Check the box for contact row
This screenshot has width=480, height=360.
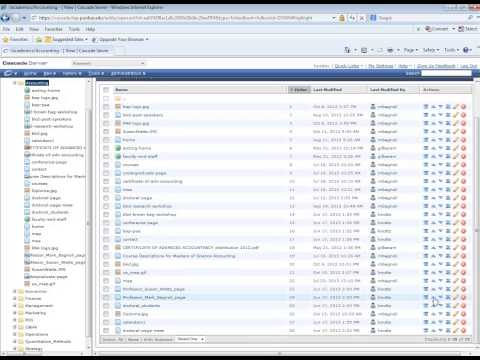tap(106, 239)
